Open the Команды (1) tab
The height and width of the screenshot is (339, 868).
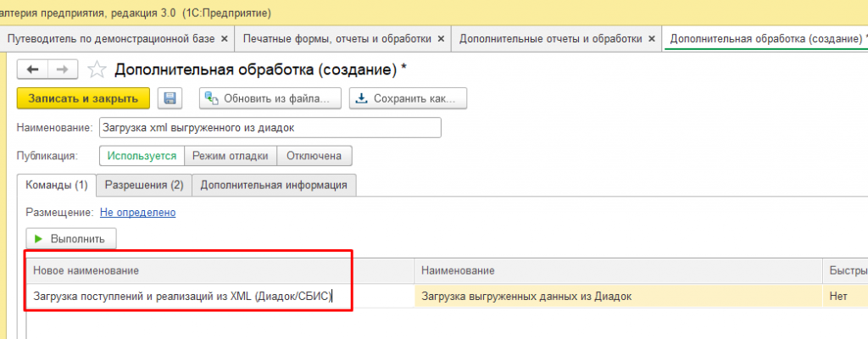[57, 185]
